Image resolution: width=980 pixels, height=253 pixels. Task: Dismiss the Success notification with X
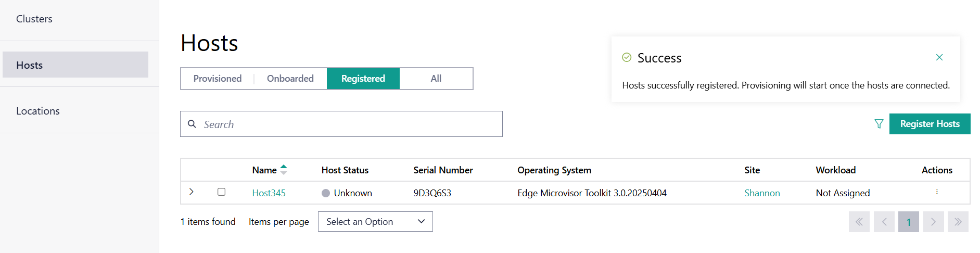tap(939, 57)
